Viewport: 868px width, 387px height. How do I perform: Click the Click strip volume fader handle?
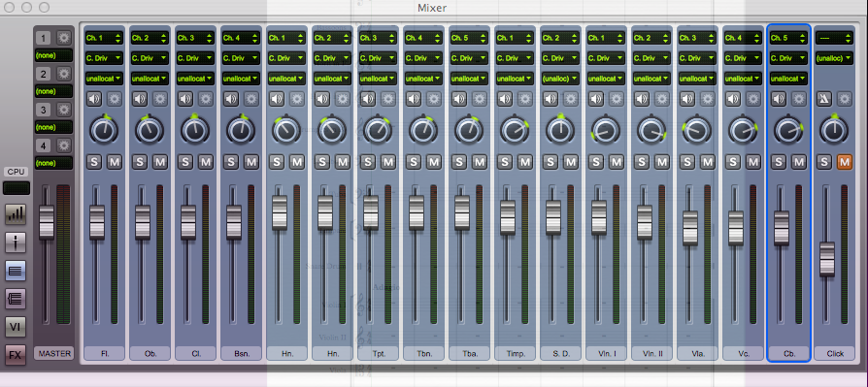point(827,259)
